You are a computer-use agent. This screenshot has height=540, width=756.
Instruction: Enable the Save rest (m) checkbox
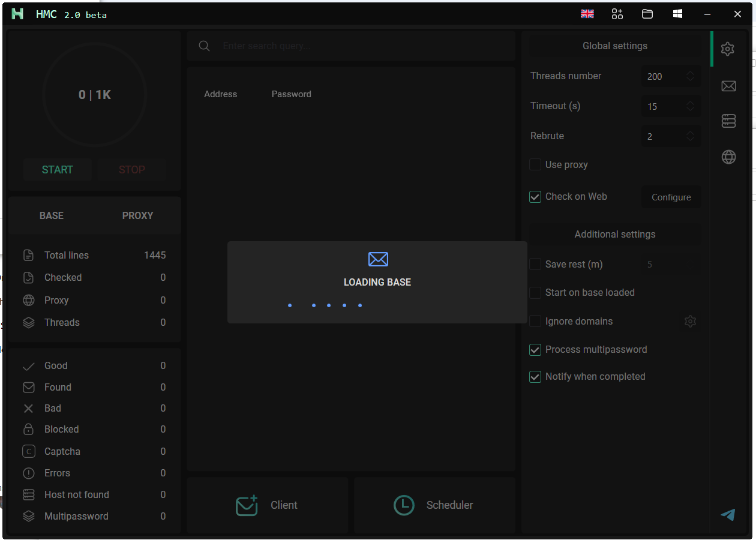point(535,264)
